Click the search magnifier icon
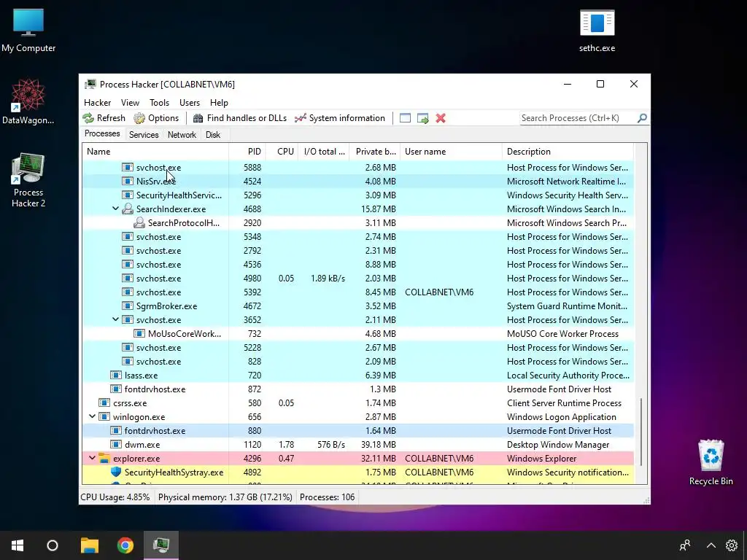This screenshot has height=560, width=747. [x=642, y=118]
